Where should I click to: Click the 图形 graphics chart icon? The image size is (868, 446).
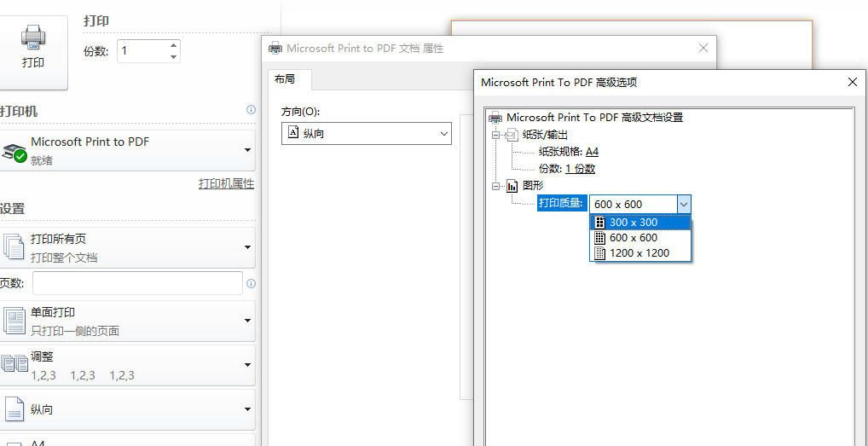(512, 186)
